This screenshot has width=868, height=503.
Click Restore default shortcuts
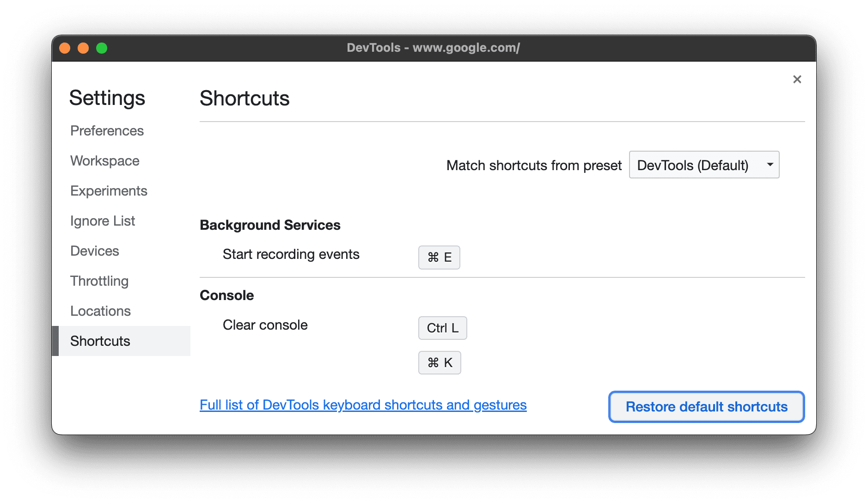[x=706, y=407]
